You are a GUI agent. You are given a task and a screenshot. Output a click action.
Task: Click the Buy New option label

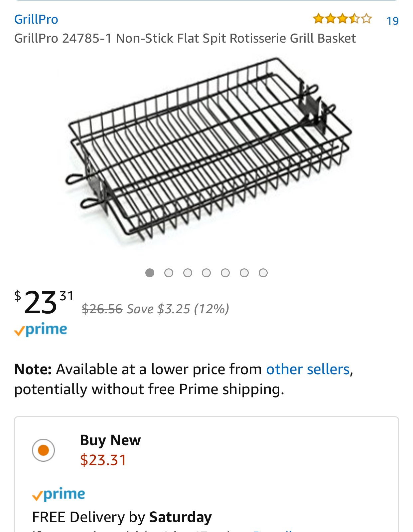(x=110, y=440)
